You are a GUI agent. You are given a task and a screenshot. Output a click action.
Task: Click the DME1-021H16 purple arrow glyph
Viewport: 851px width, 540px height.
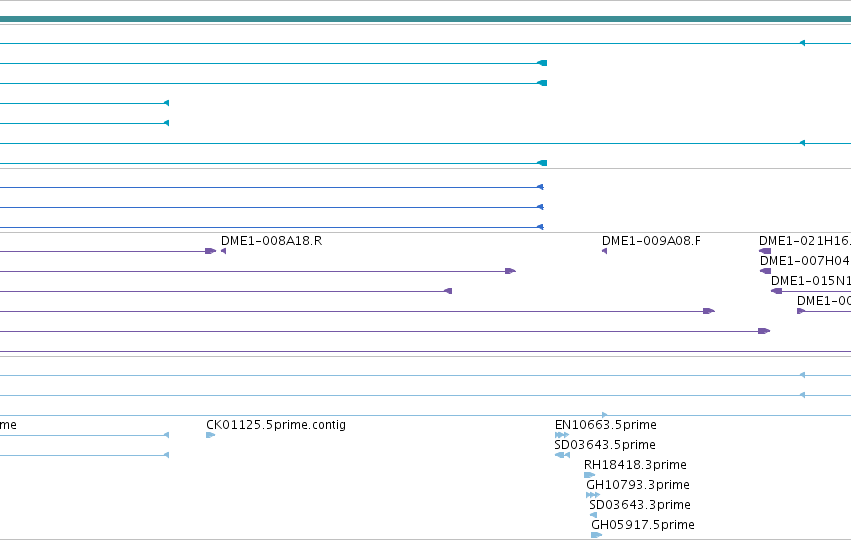pyautogui.click(x=765, y=251)
